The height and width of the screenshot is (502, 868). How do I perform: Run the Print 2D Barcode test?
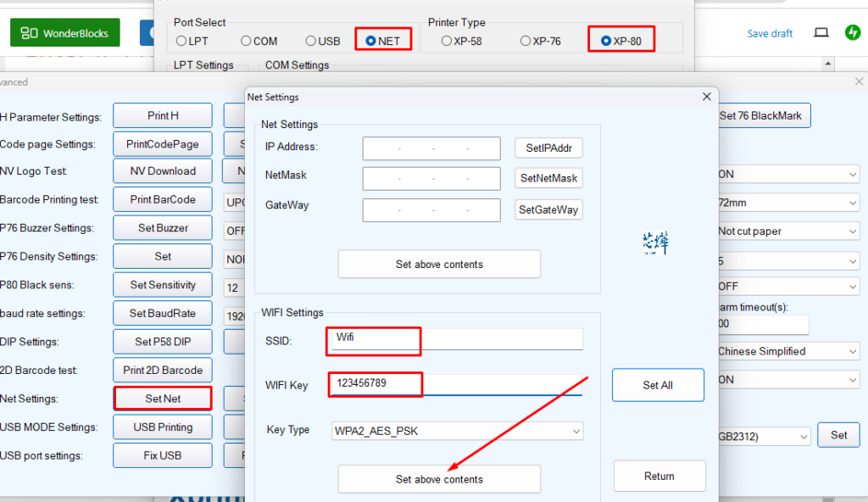pyautogui.click(x=162, y=370)
